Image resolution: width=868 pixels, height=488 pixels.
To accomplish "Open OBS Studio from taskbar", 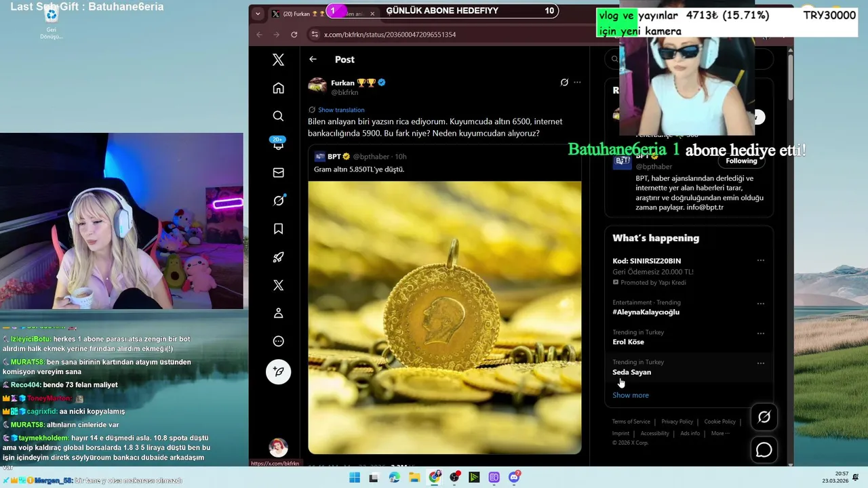I will tap(454, 478).
